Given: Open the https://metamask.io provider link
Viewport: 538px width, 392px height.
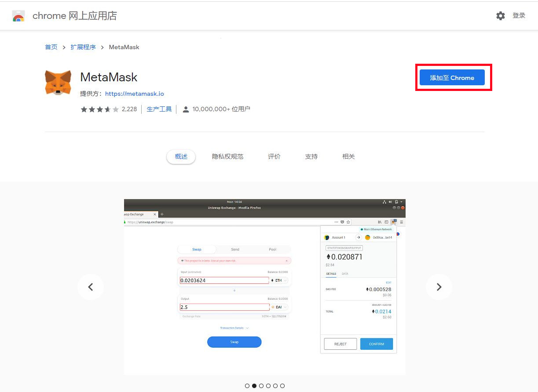Looking at the screenshot, I should point(135,94).
